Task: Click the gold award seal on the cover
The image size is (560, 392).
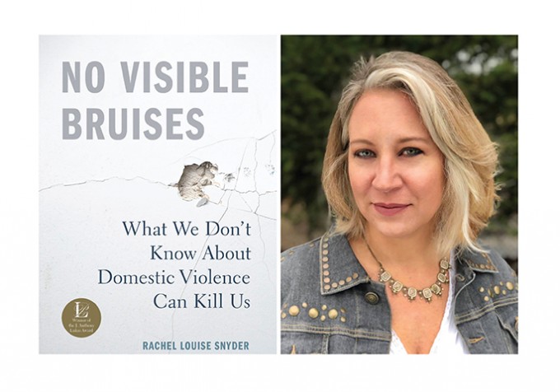Action: 82,318
